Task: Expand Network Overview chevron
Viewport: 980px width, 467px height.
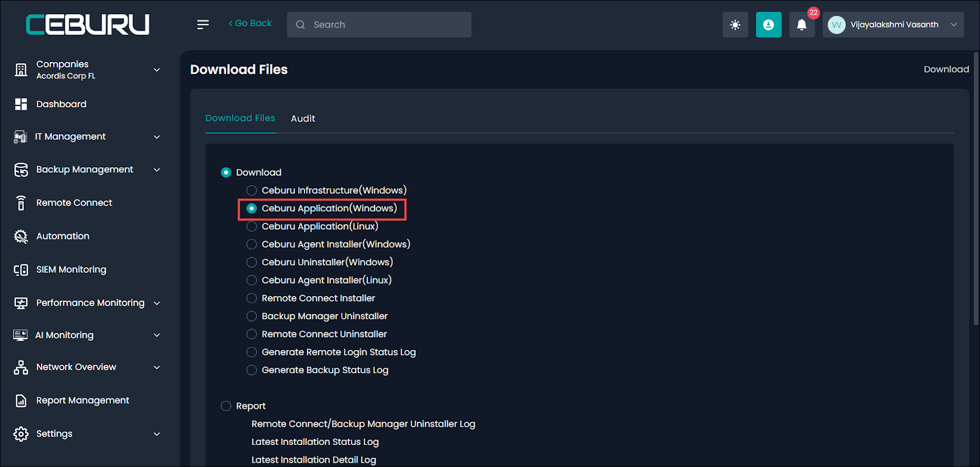Action: (157, 367)
